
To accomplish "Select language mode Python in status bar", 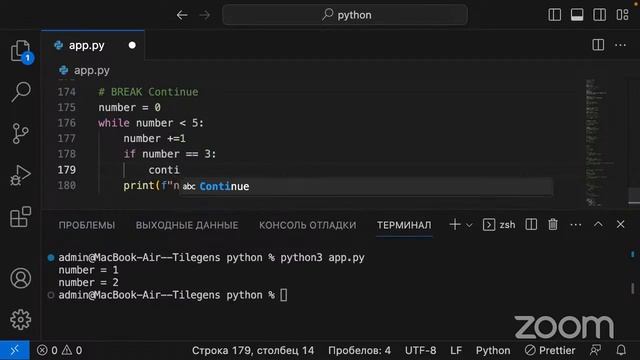I will click(x=493, y=350).
